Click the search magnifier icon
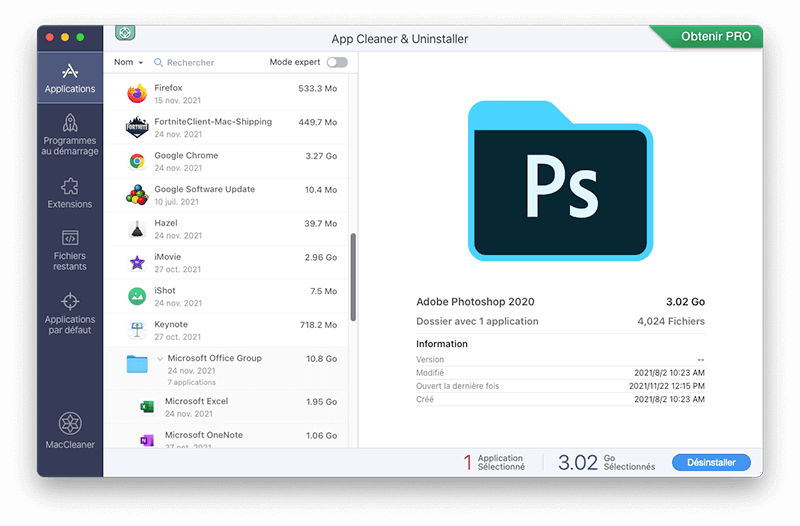Viewport: 800px width, 526px height. point(159,62)
